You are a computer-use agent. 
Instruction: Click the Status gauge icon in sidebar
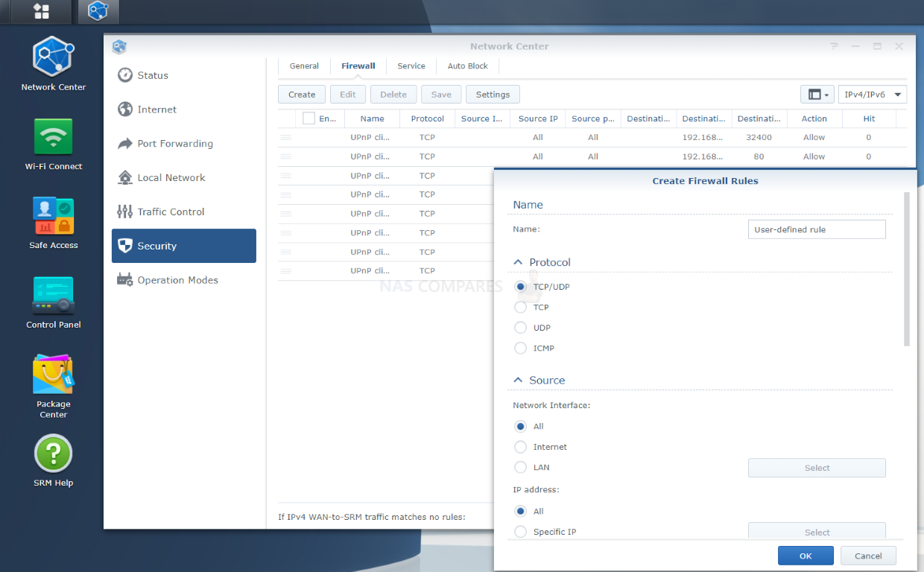click(125, 75)
